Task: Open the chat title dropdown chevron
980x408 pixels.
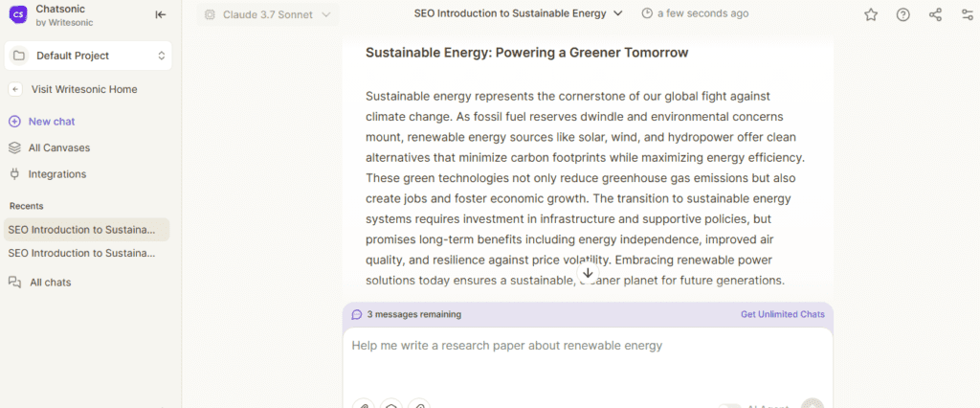Action: (618, 13)
